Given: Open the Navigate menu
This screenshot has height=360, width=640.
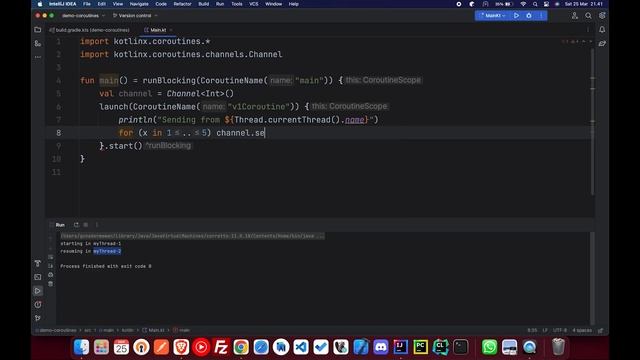Looking at the screenshot, I should click(139, 4).
